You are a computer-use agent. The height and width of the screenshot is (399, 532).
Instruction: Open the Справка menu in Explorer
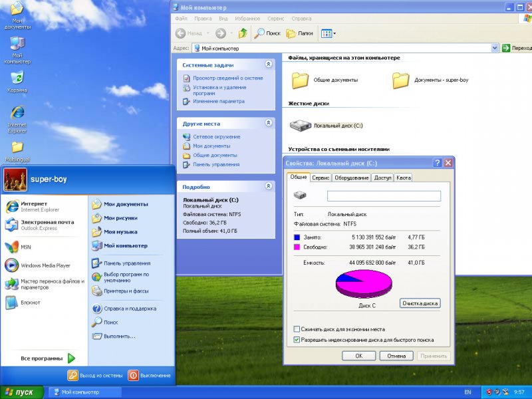(301, 19)
